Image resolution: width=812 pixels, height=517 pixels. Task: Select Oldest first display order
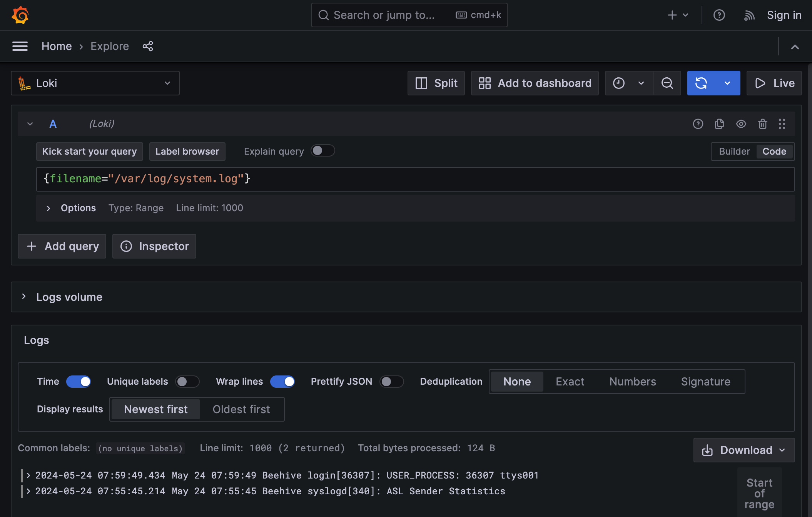coord(241,409)
